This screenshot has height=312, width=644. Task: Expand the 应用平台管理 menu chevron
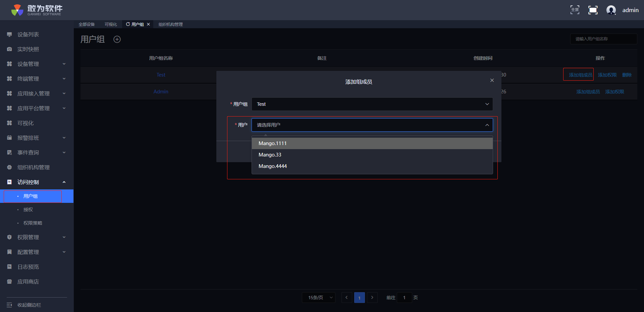point(64,108)
